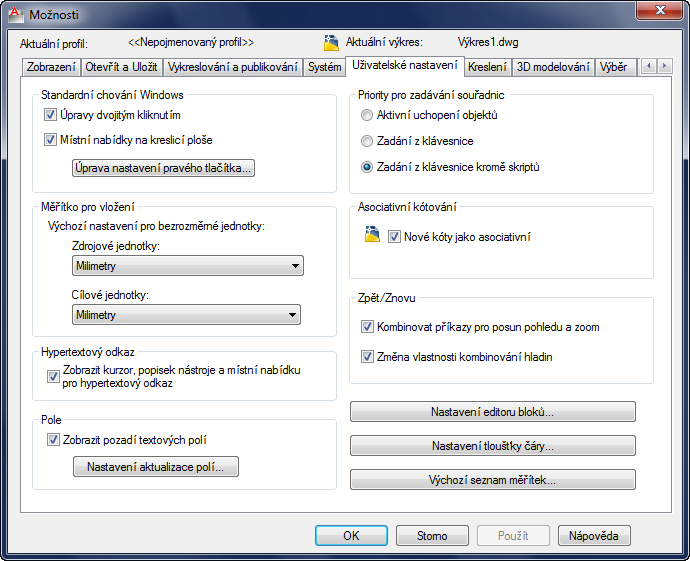The height and width of the screenshot is (561, 690).
Task: Click the drawing icon next to Nové kóty jako asociativní
Action: coord(372,235)
